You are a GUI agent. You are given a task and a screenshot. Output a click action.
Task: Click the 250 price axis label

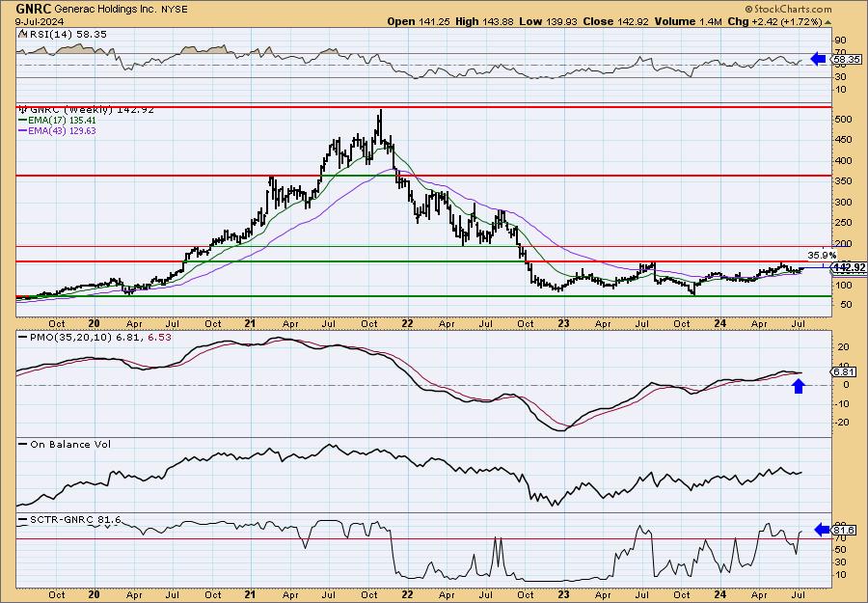point(843,223)
